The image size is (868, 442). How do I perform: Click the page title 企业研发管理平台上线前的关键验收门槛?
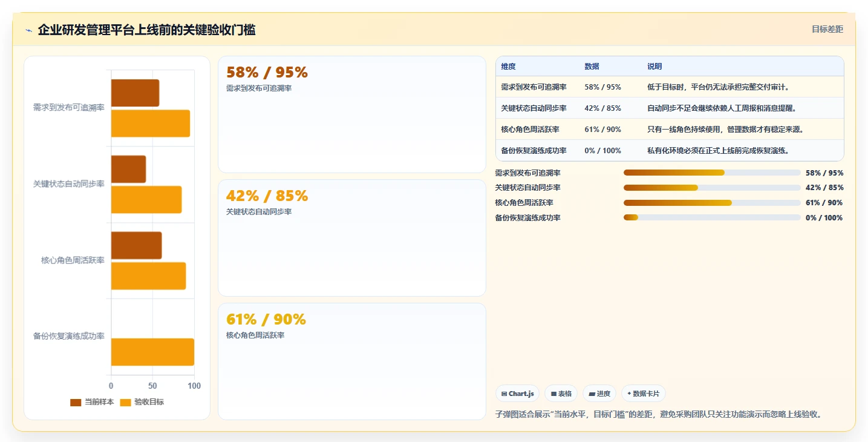pos(146,30)
